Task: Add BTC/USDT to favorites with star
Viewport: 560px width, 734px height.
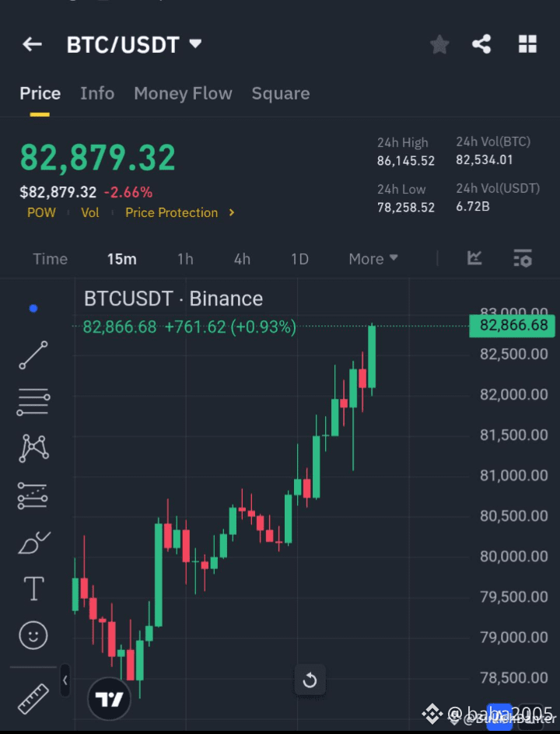Action: (x=439, y=44)
